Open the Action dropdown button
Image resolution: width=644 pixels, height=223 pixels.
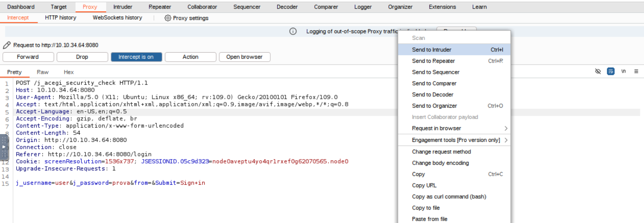click(x=190, y=57)
